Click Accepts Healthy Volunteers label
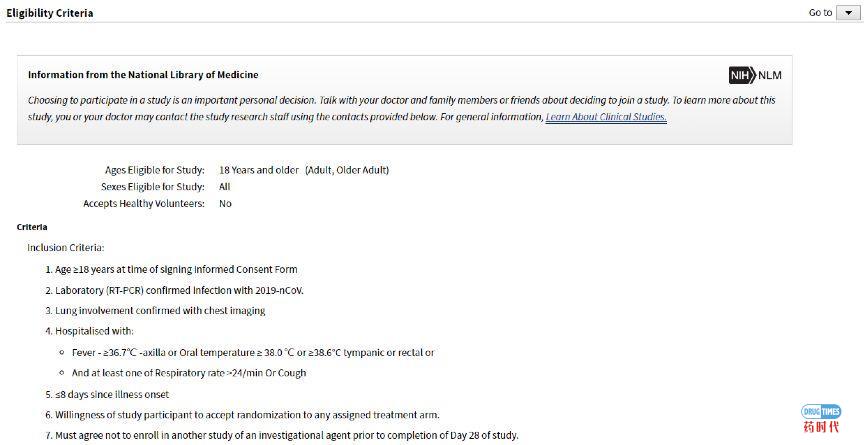 [144, 203]
